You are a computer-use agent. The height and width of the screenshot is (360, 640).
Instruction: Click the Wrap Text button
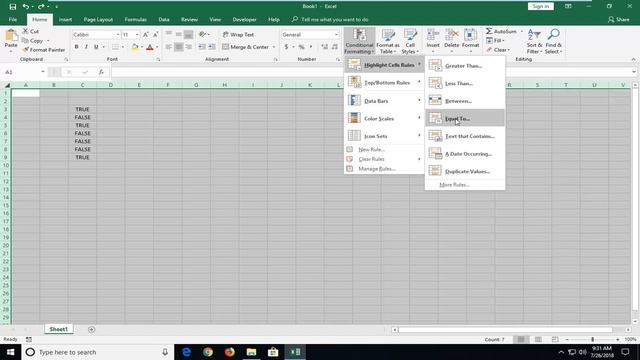click(238, 35)
